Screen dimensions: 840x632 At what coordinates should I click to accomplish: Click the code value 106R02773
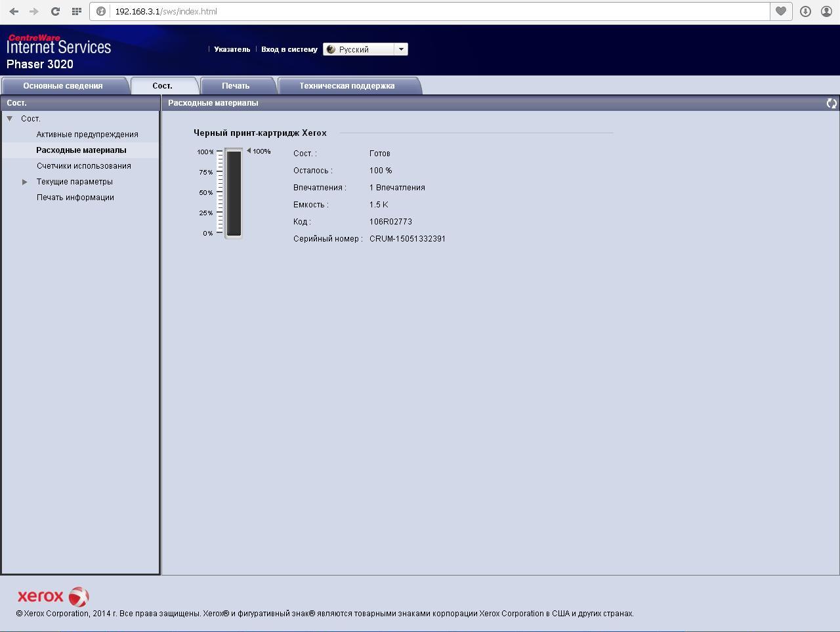coord(390,222)
